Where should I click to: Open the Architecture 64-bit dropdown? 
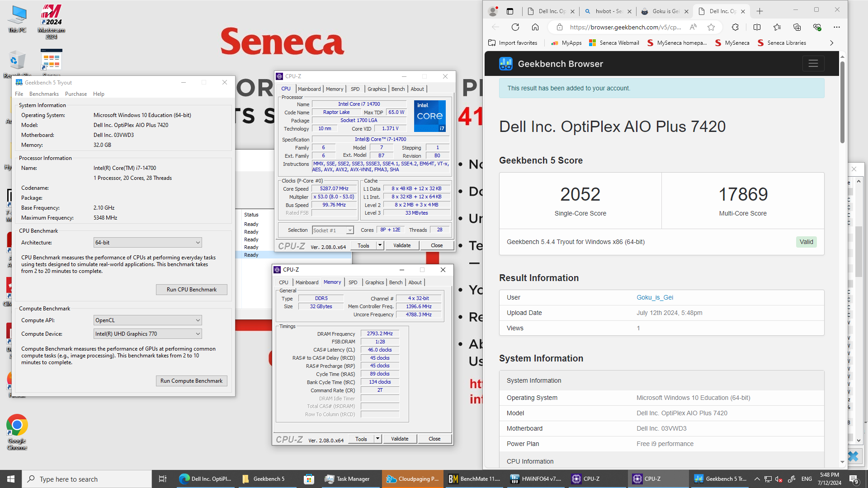click(x=147, y=243)
